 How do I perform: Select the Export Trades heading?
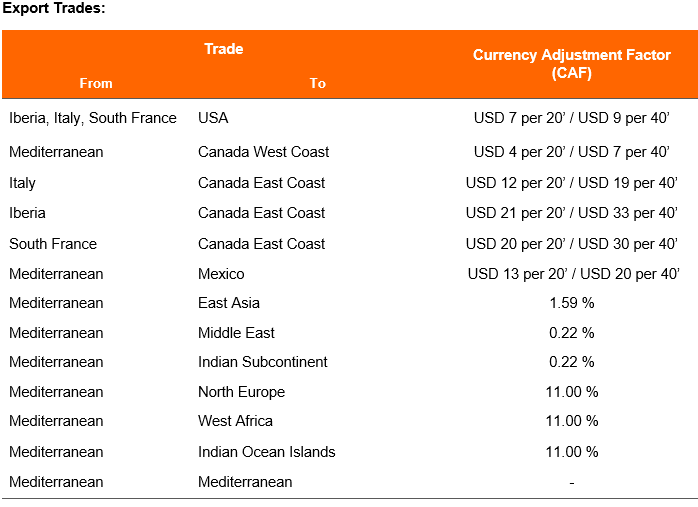pyautogui.click(x=54, y=8)
